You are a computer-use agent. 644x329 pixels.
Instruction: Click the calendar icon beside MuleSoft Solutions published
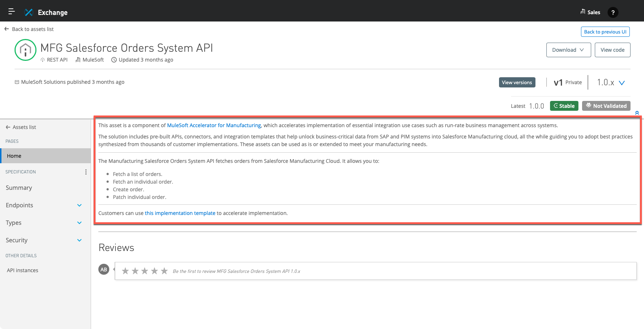[x=17, y=82]
